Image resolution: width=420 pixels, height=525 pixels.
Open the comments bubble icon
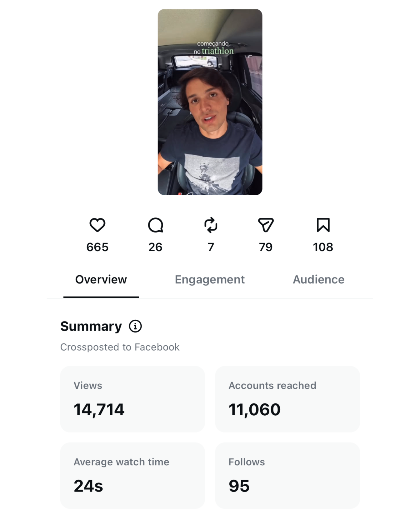156,225
